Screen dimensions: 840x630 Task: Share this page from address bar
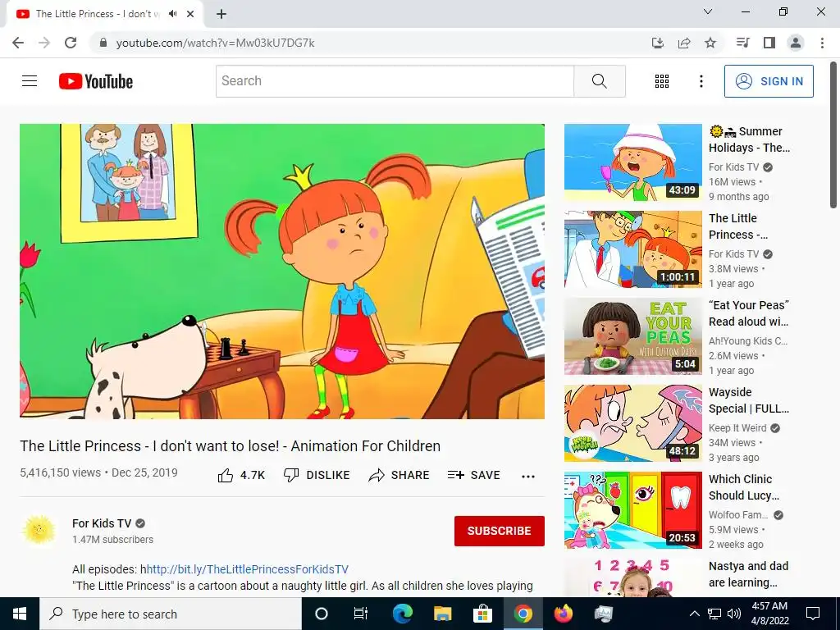point(684,43)
